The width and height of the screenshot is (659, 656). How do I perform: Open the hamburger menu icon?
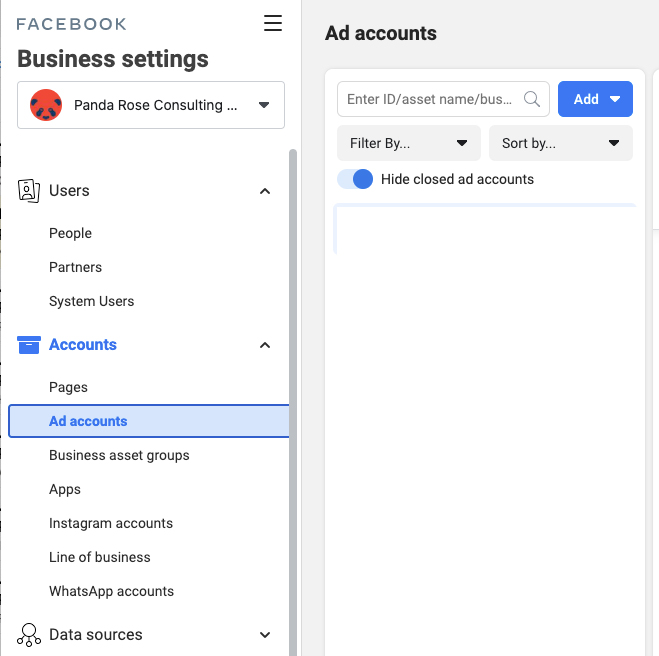273,23
